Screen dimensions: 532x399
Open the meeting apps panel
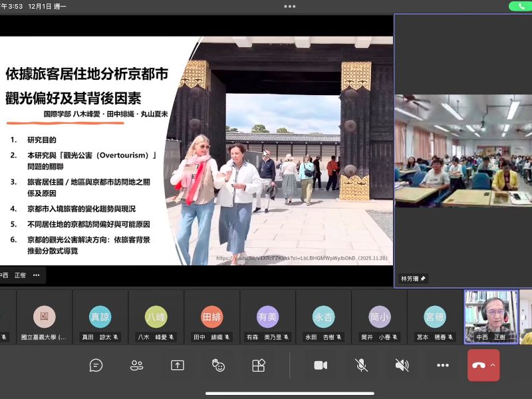258,365
